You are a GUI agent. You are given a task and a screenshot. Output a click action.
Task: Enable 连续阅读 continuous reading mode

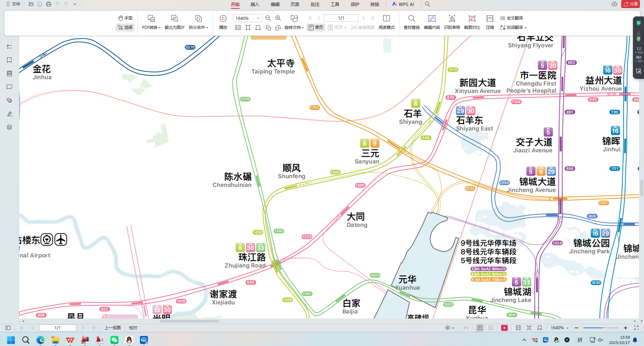363,28
